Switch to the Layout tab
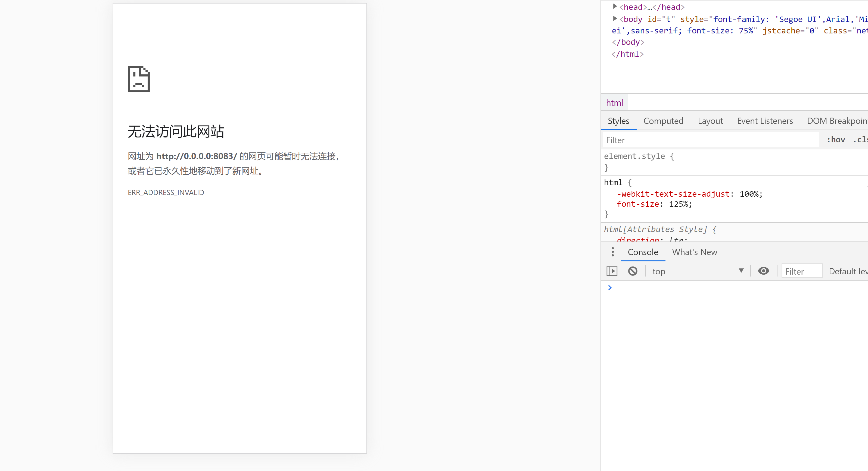The image size is (868, 471). (710, 121)
